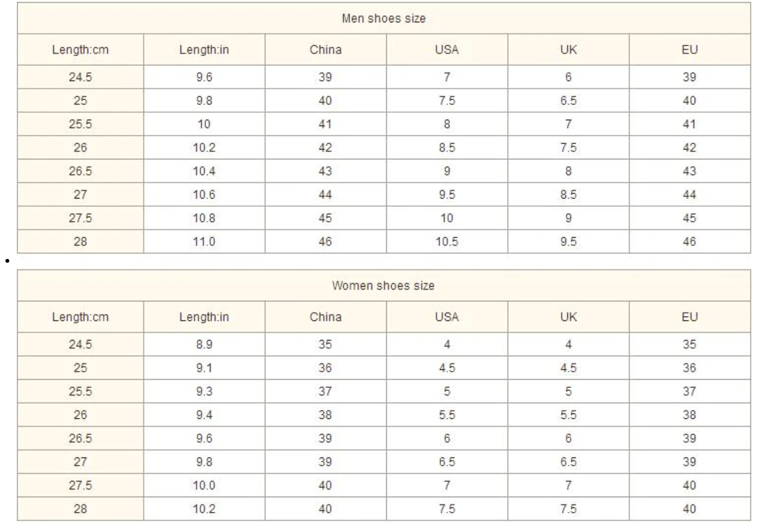Click the Women length 10.0 inches cell
The image size is (767, 532).
click(204, 485)
